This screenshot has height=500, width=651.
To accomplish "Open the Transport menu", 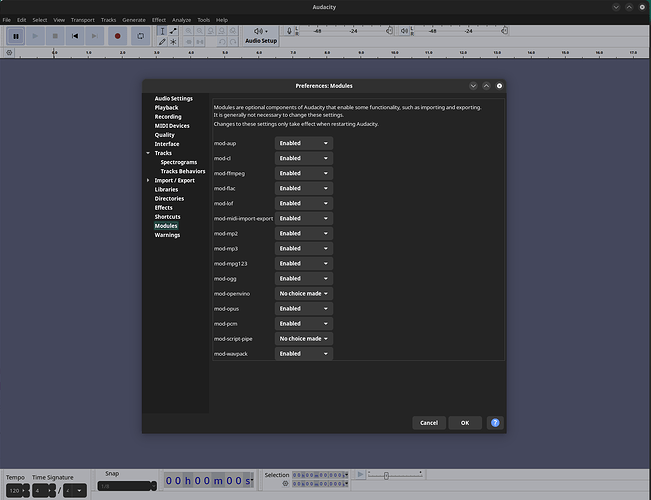I will click(83, 20).
